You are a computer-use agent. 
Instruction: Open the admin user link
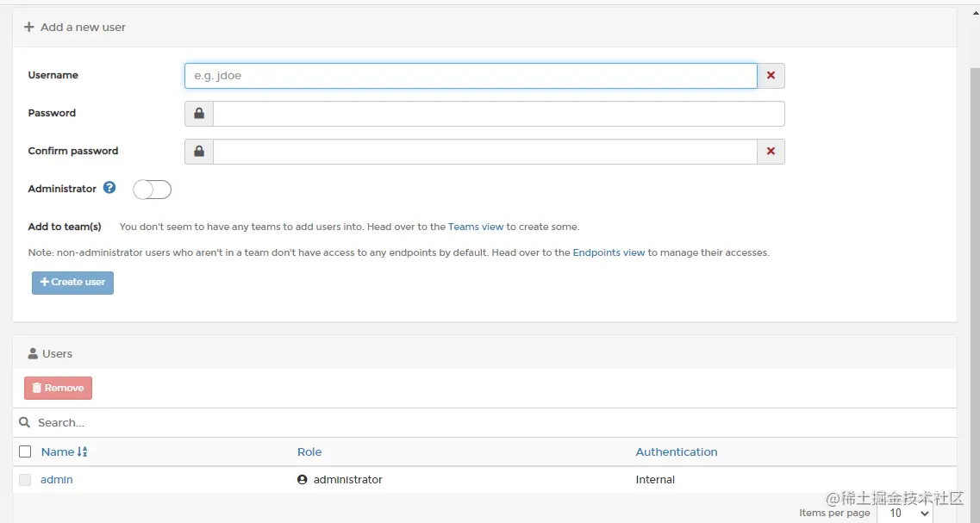coord(57,480)
